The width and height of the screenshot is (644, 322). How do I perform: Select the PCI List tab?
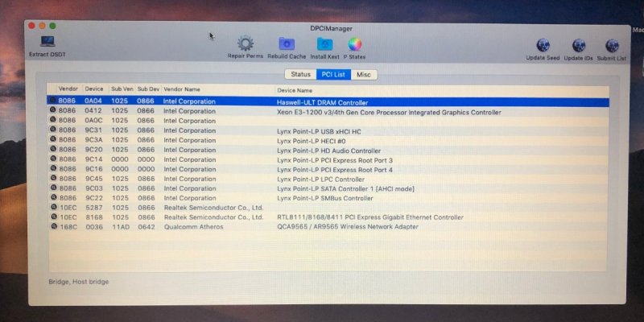tap(333, 74)
